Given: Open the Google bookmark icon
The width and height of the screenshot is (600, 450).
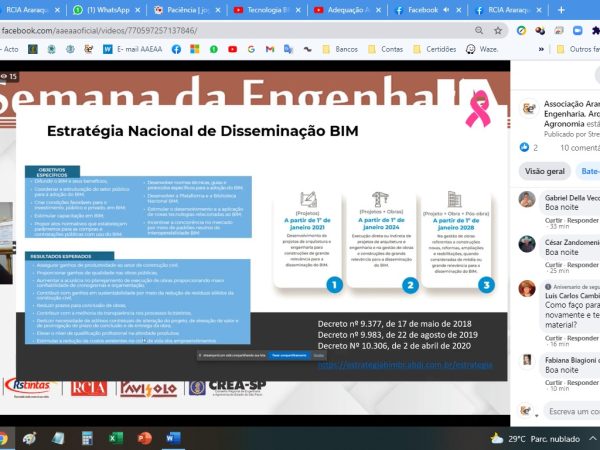Looking at the screenshot, I should pos(251,49).
